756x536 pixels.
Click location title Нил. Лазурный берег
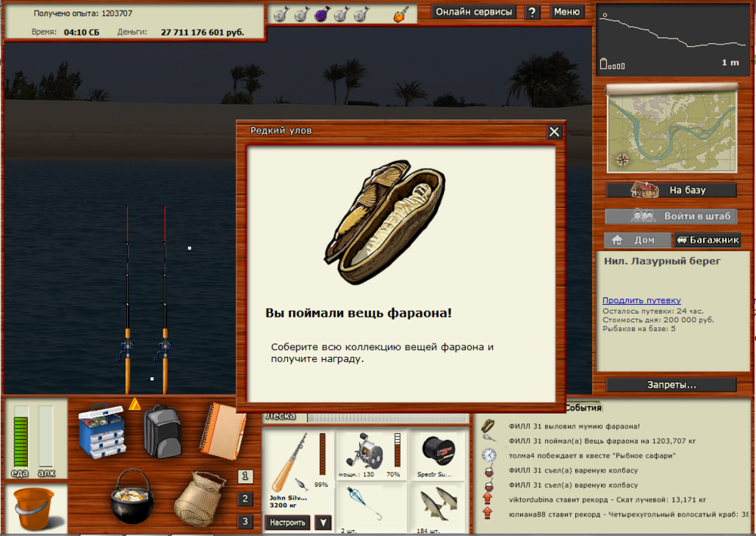662,262
